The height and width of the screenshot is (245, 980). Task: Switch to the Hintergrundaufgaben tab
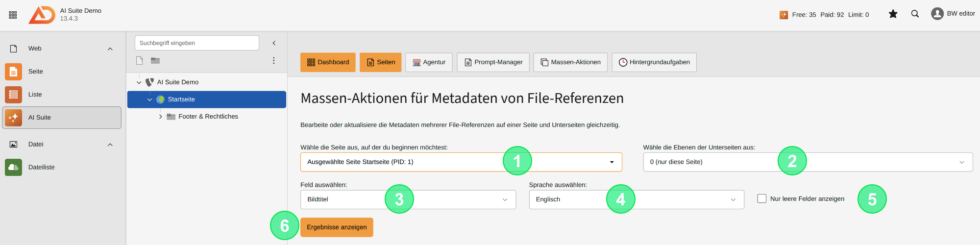tap(654, 62)
